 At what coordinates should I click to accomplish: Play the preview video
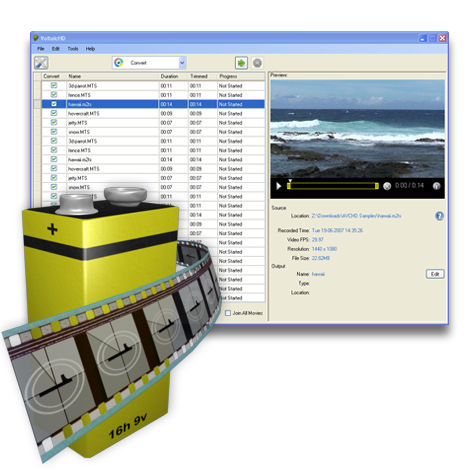[x=279, y=186]
